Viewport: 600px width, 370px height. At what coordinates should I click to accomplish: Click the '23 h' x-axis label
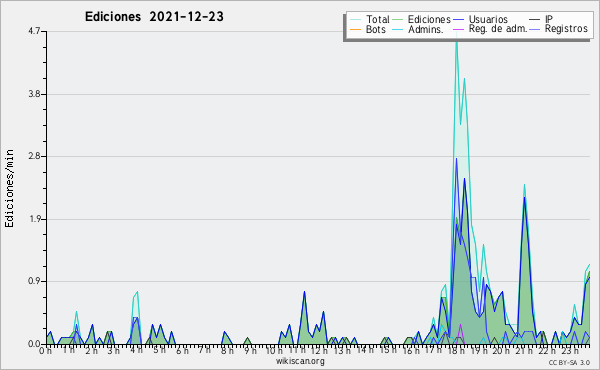point(569,350)
